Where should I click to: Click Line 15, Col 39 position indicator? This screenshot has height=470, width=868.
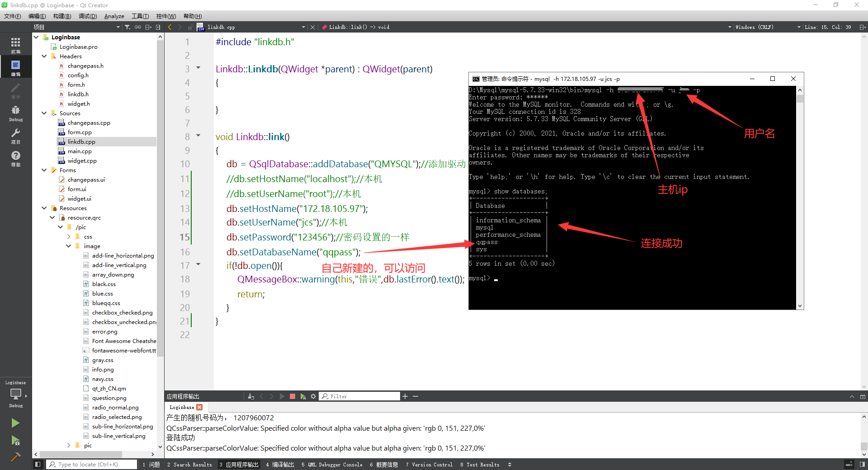828,27
